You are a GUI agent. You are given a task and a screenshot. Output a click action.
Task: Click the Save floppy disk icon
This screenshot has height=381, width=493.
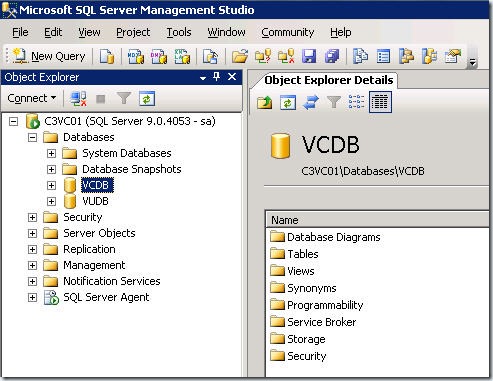pos(309,56)
